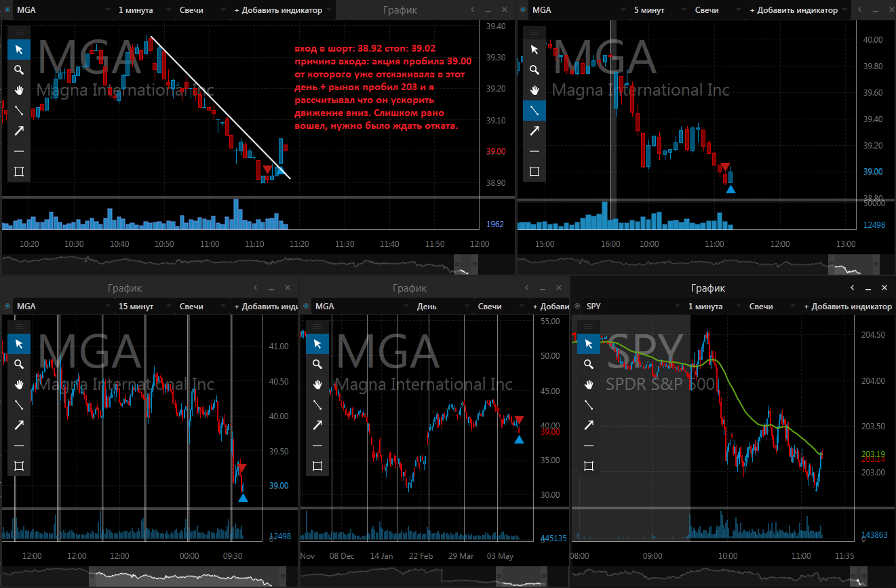896x588 pixels.
Task: Select the white trend line on MGA 1-minute chart
Action: (x=220, y=107)
